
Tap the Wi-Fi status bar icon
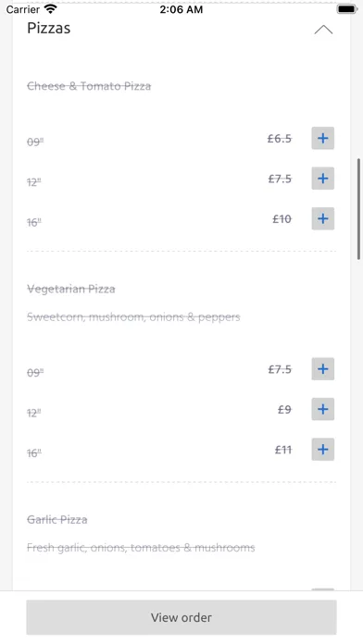pos(51,8)
